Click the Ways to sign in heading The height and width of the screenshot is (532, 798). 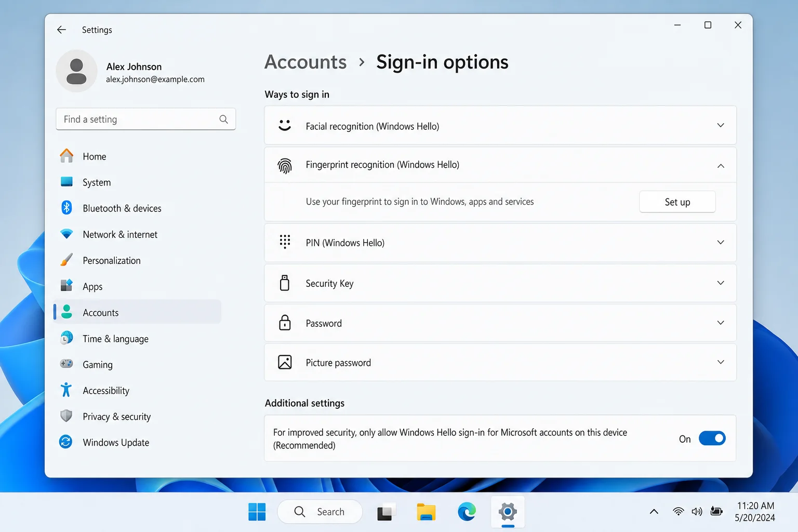click(297, 95)
